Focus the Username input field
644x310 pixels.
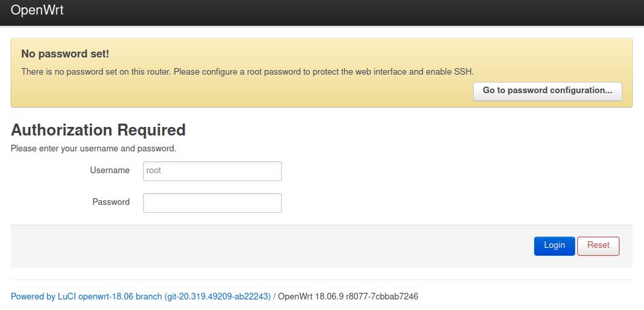(212, 171)
